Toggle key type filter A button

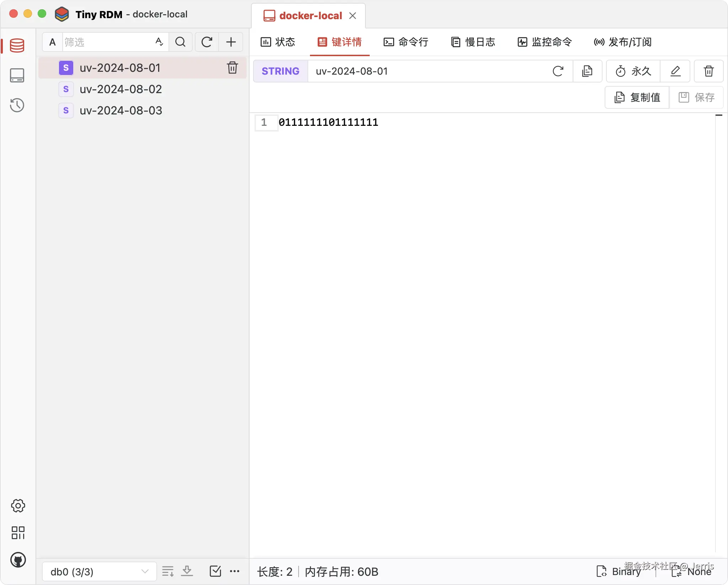click(x=53, y=42)
